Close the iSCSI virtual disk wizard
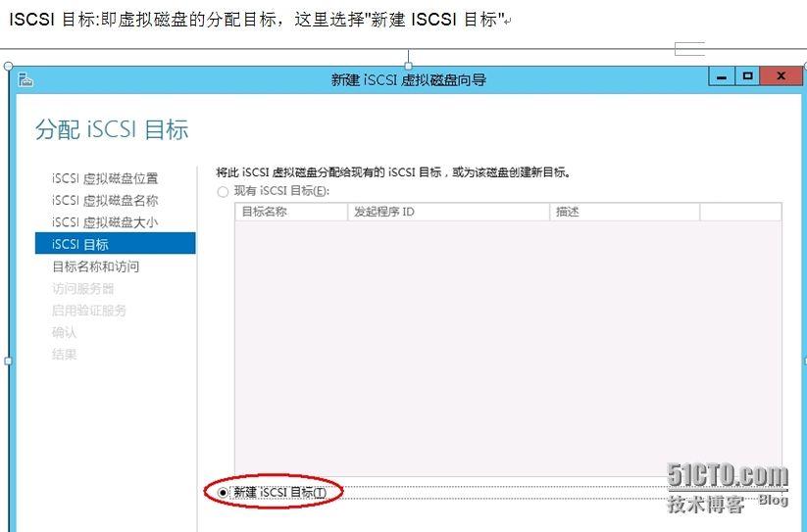 pos(781,76)
